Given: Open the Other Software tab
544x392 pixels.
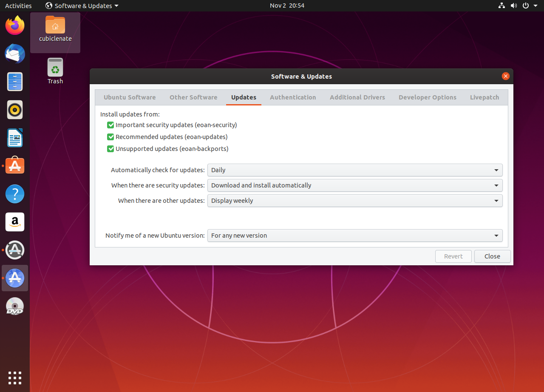Looking at the screenshot, I should point(193,97).
